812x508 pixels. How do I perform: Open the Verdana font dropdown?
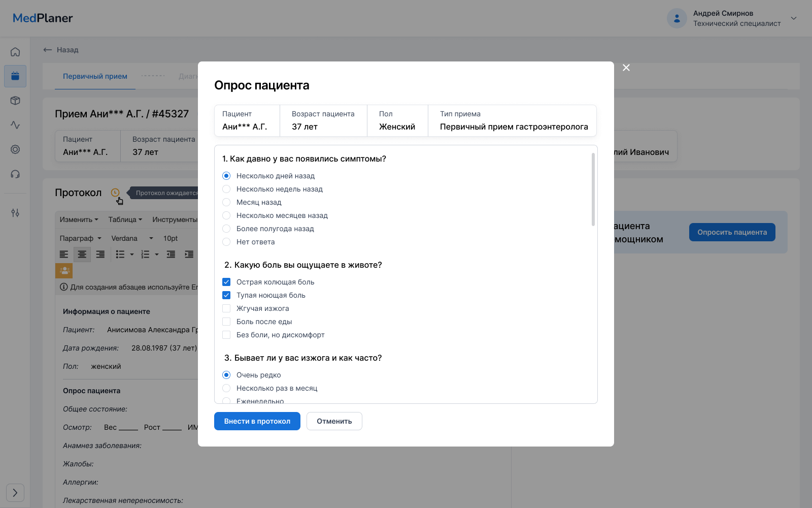[132, 238]
